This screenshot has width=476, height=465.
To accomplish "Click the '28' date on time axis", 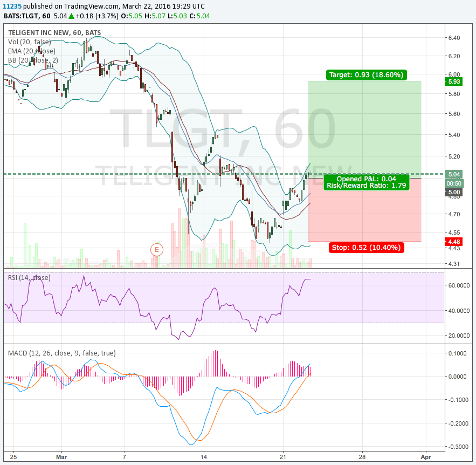I will click(x=362, y=457).
